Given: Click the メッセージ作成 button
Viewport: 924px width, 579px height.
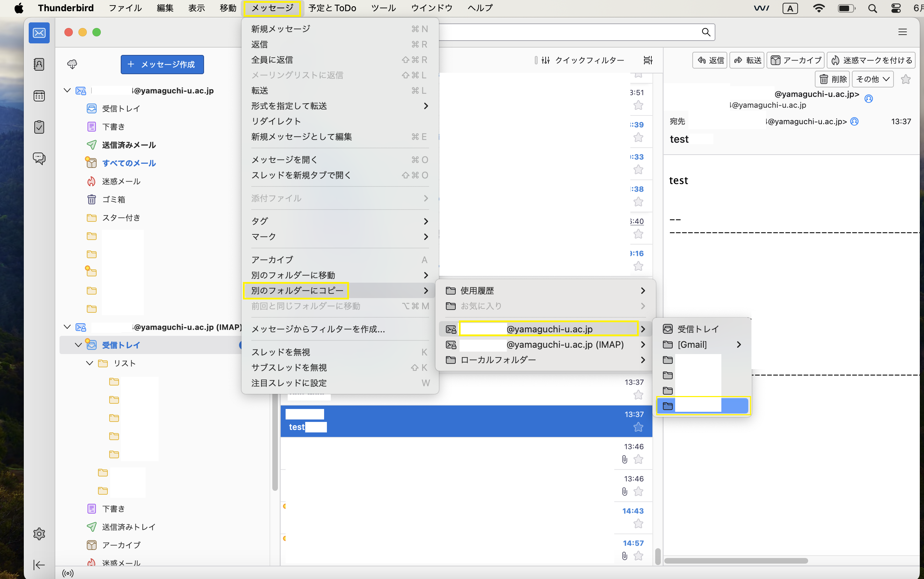Looking at the screenshot, I should click(162, 64).
